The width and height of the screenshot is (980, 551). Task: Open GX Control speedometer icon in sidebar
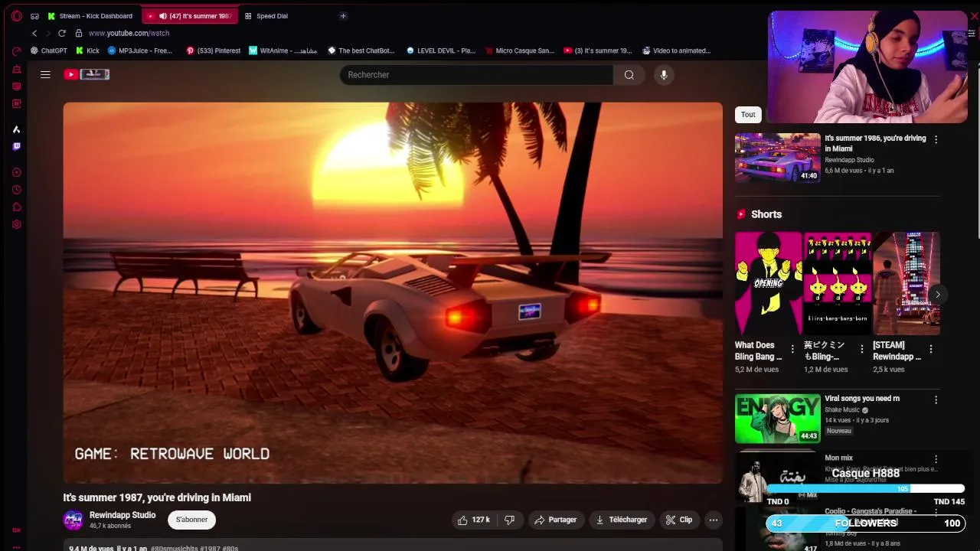coord(17,51)
